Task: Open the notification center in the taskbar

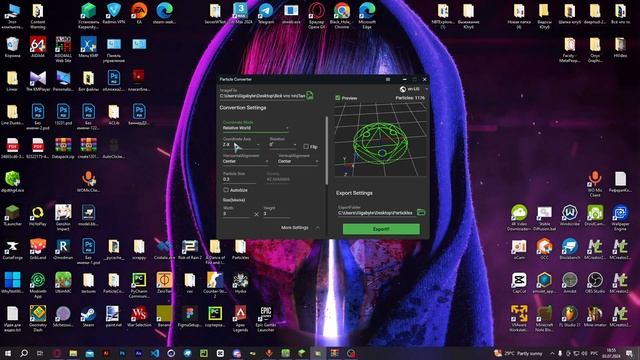Action: pyautogui.click(x=629, y=353)
